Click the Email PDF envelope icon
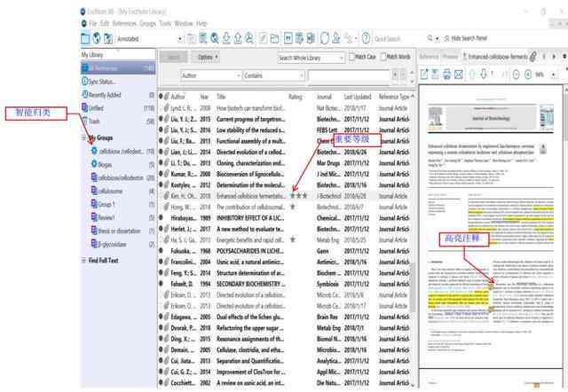This screenshot has width=568, height=392. click(x=459, y=74)
